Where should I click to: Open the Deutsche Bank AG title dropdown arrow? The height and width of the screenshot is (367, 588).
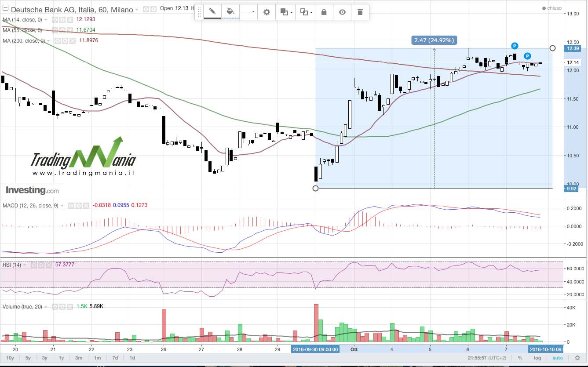(x=137, y=10)
